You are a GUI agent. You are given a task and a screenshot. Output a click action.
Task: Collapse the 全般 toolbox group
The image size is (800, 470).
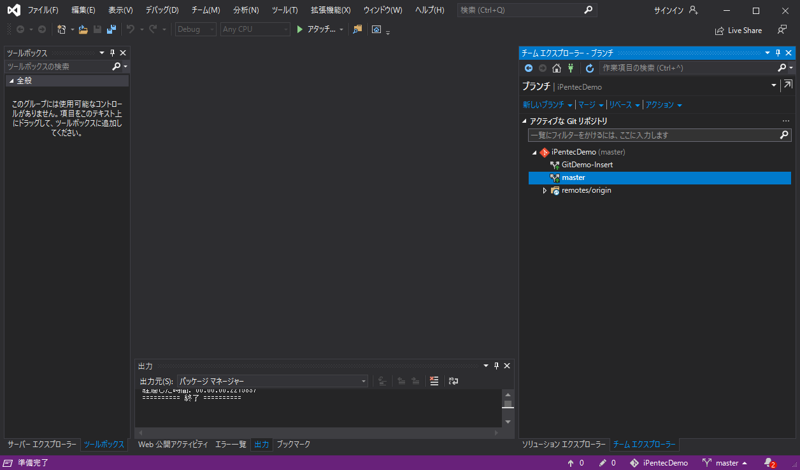pos(11,81)
